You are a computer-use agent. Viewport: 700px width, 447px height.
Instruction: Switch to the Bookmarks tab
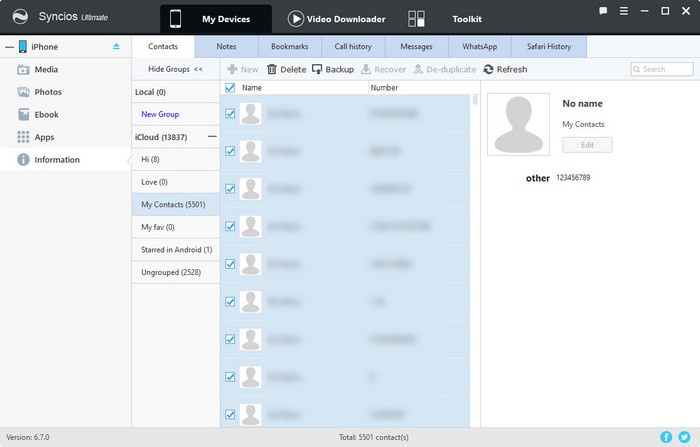click(290, 46)
